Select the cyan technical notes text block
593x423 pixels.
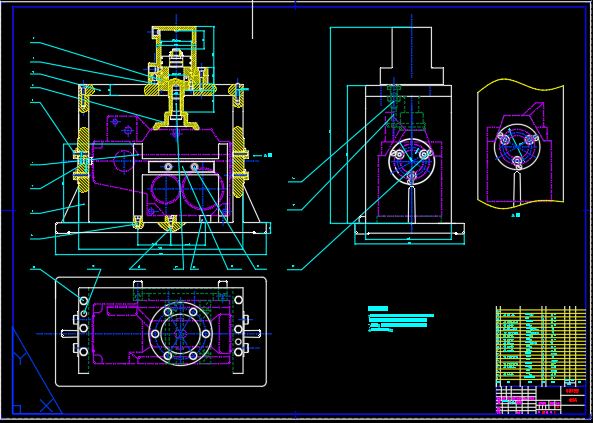pyautogui.click(x=401, y=319)
